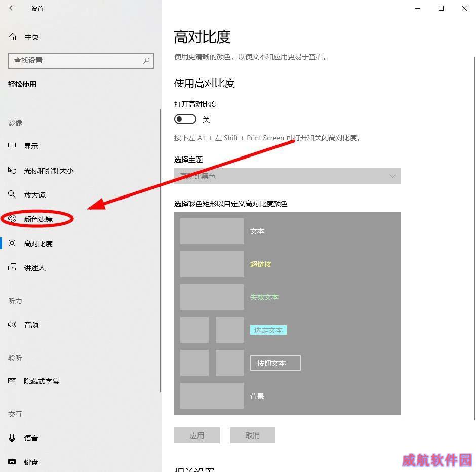Click the 取消 button
This screenshot has width=476, height=472.
[253, 435]
